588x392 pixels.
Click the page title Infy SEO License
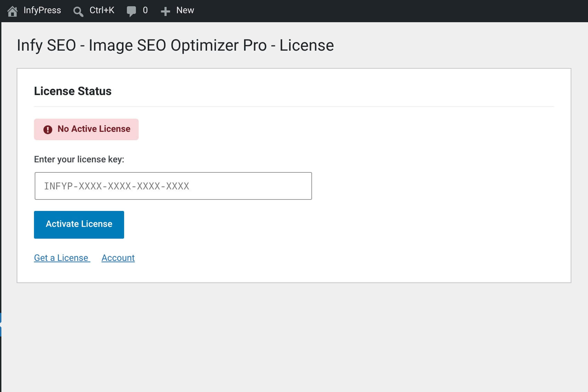click(x=175, y=45)
